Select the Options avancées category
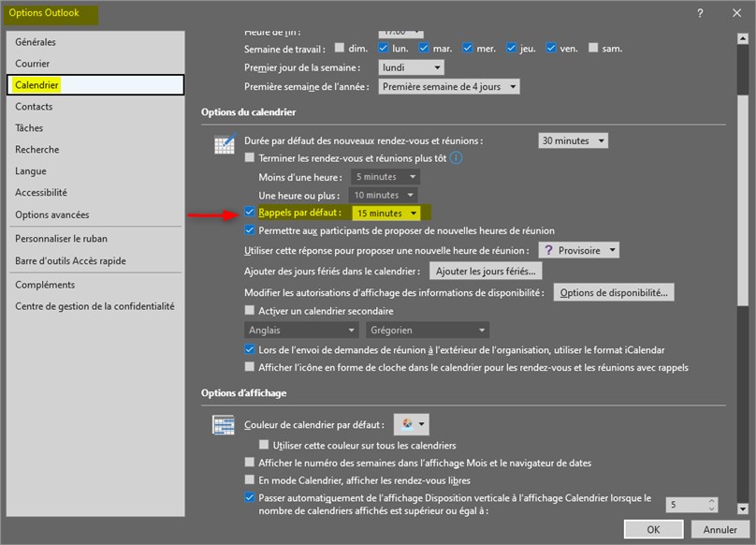Image resolution: width=756 pixels, height=545 pixels. (x=95, y=214)
